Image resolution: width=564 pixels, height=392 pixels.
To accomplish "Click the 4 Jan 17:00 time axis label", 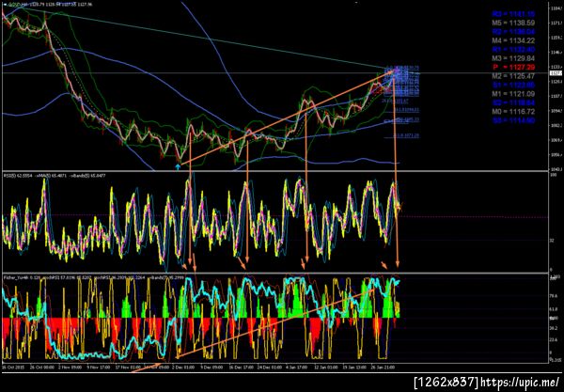I will (x=297, y=368).
